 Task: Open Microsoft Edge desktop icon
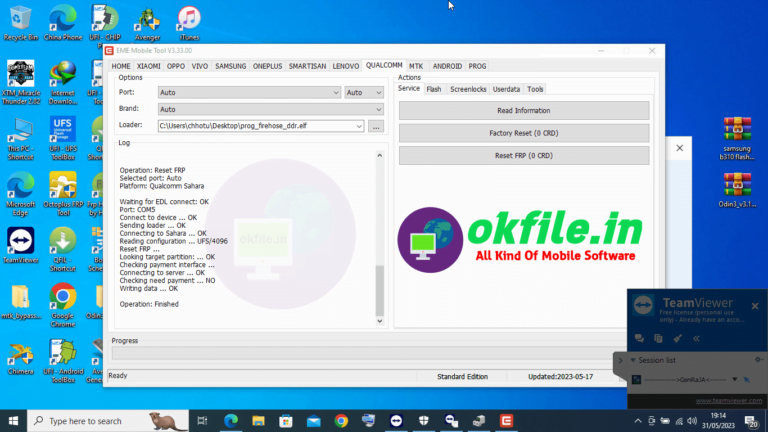[x=21, y=194]
